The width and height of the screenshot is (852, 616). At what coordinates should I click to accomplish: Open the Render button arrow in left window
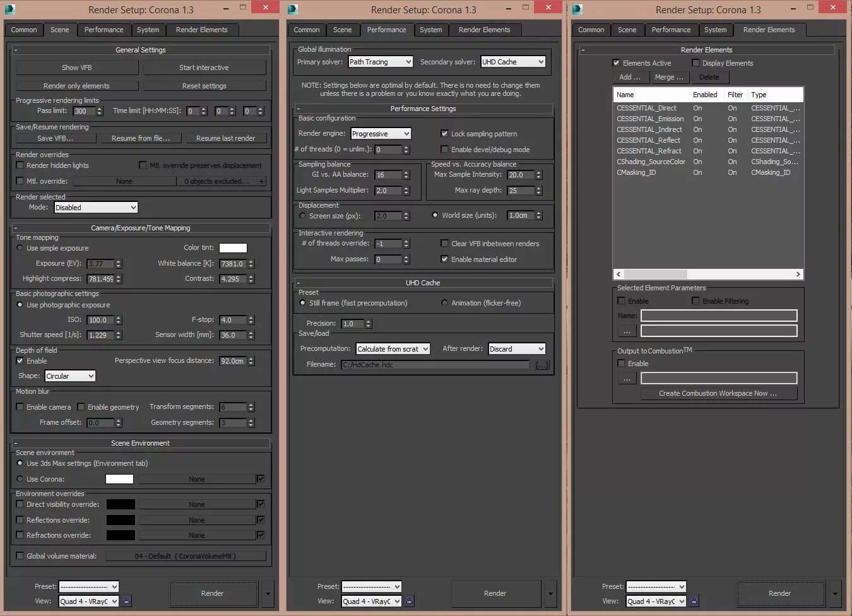pyautogui.click(x=268, y=594)
